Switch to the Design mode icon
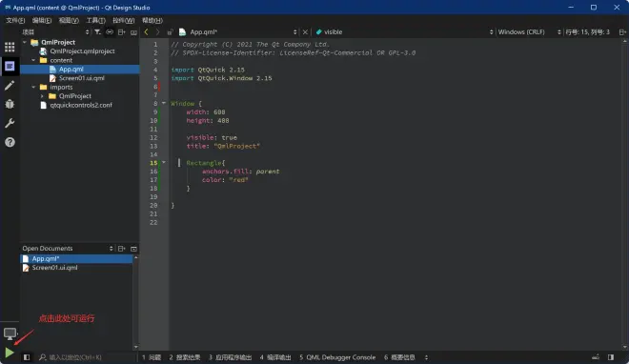Image resolution: width=629 pixels, height=364 pixels. 10,66
